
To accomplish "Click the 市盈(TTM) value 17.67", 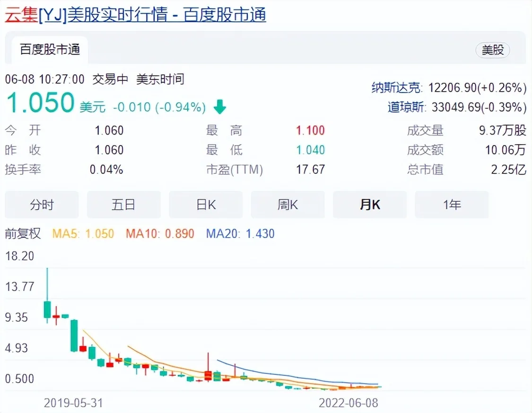I will (310, 170).
